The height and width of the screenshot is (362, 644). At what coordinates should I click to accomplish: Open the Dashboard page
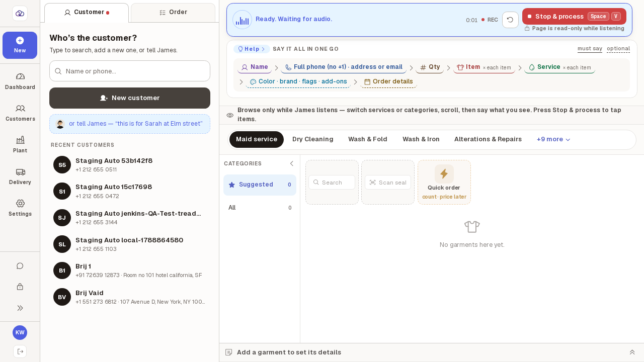(x=20, y=81)
